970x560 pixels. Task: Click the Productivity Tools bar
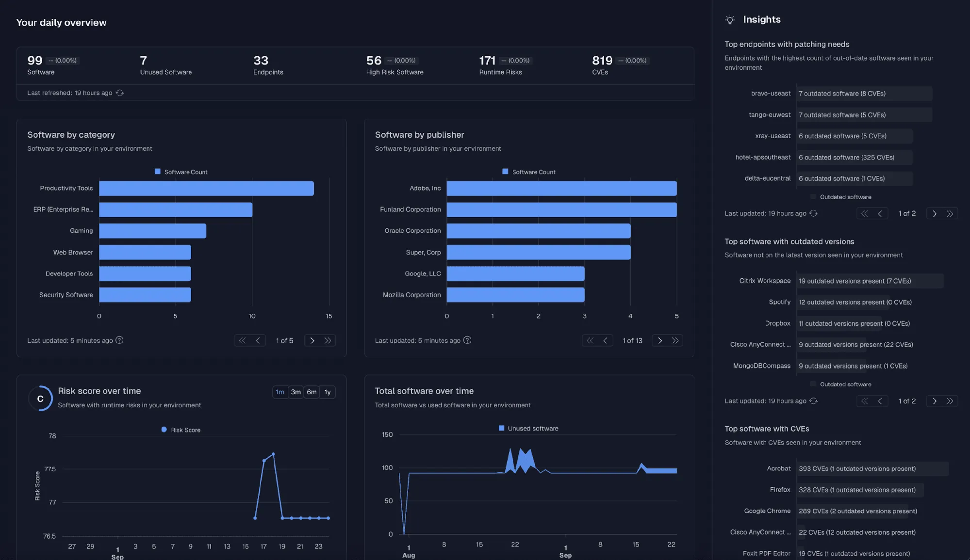[206, 188]
